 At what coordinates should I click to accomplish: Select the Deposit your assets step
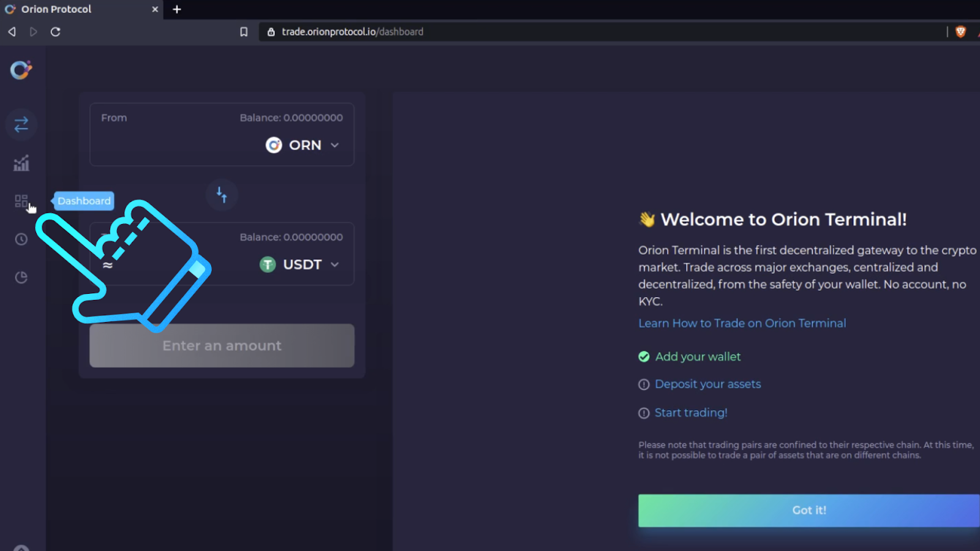(708, 384)
